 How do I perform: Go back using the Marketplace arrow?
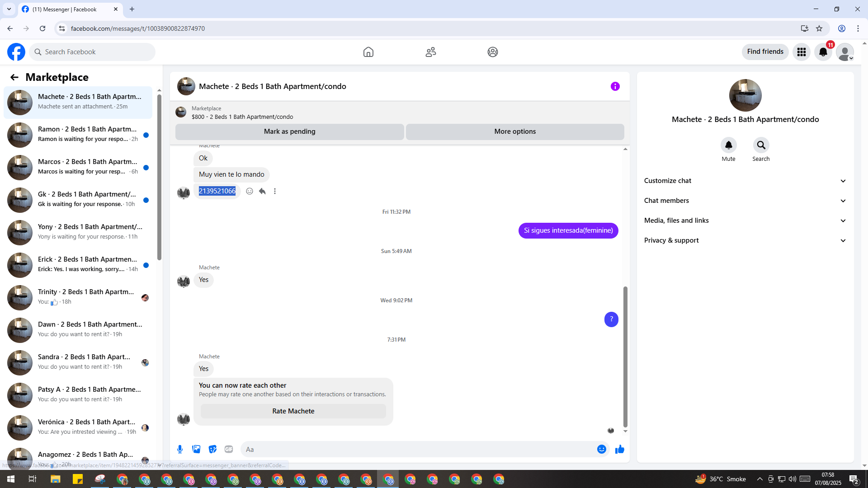point(14,77)
